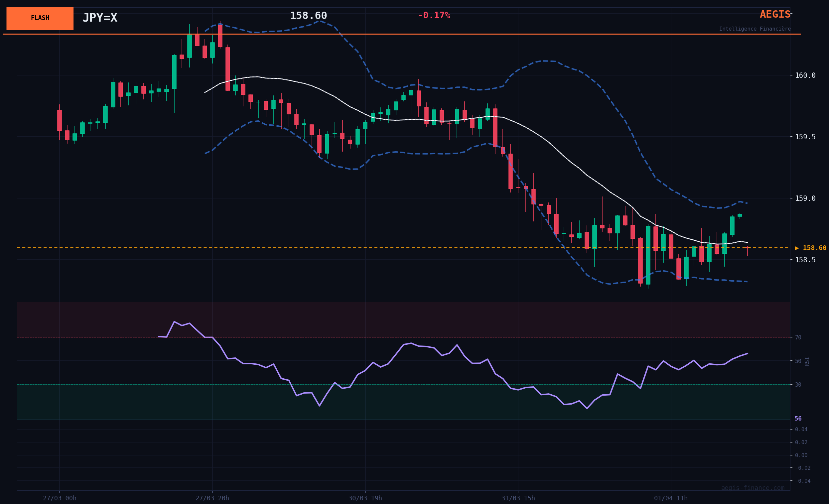
Task: Click the orange FLASH badge
Action: point(40,18)
